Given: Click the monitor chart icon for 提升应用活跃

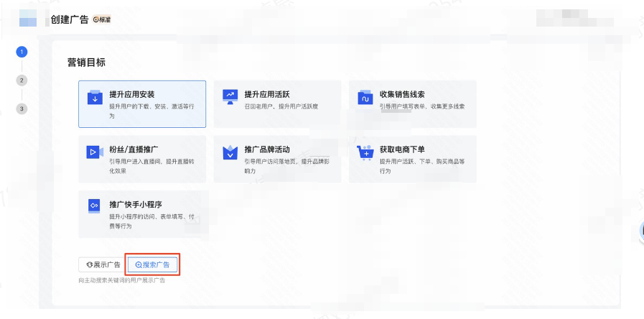Looking at the screenshot, I should click(230, 96).
